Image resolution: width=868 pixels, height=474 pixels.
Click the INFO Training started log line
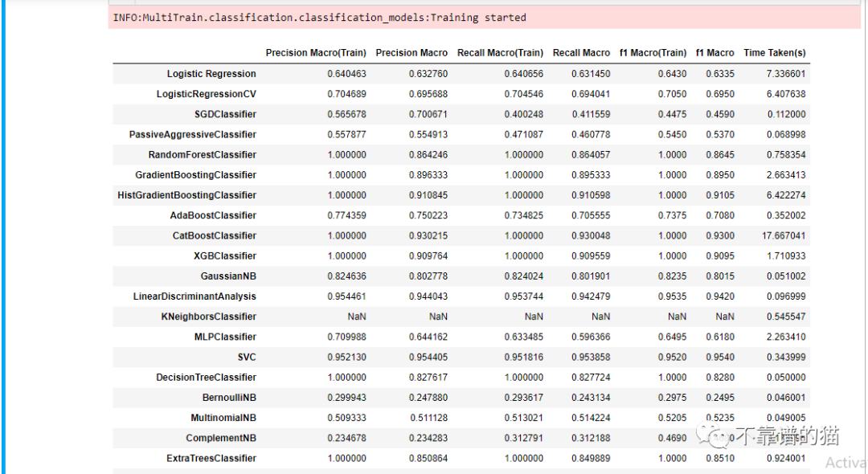(x=319, y=18)
